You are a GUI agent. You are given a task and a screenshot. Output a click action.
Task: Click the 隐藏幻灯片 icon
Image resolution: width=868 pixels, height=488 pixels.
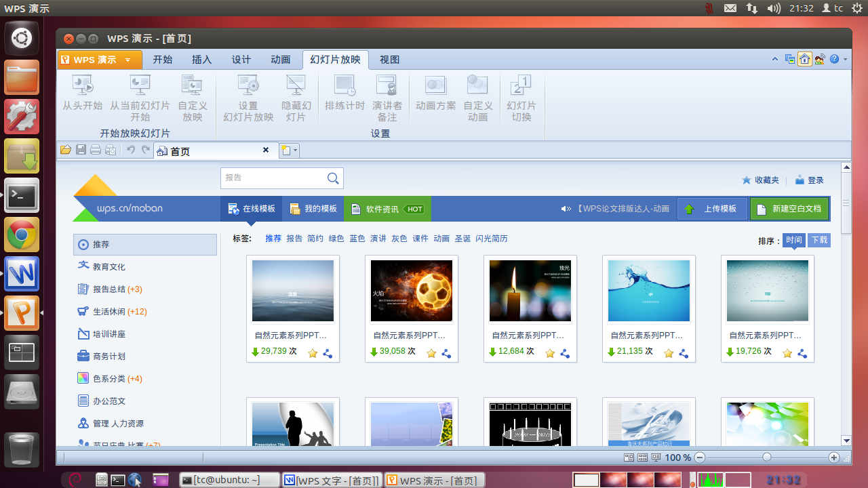[296, 85]
